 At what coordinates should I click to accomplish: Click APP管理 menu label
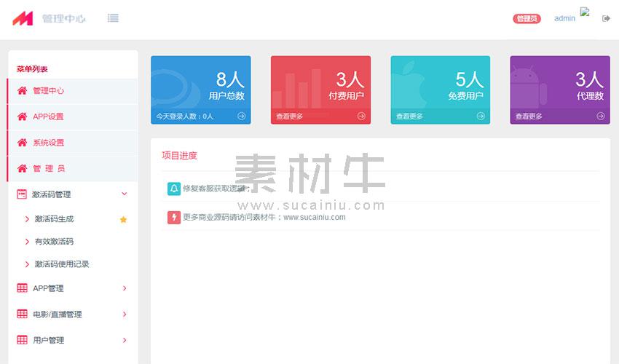pos(48,288)
